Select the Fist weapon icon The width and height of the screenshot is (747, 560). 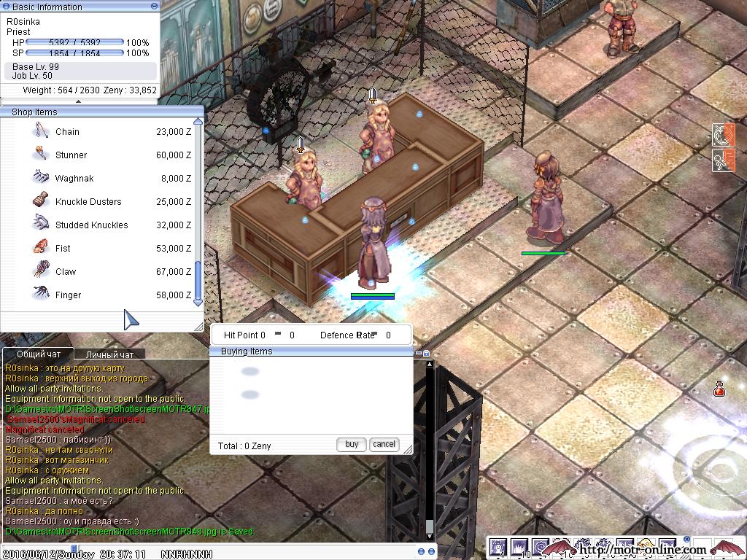pyautogui.click(x=41, y=246)
